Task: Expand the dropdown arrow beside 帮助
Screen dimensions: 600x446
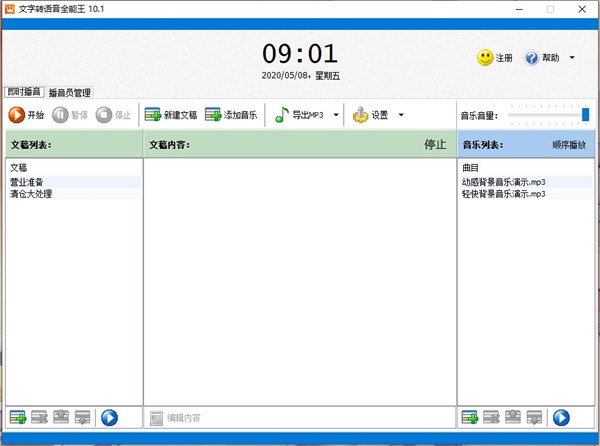Action: [572, 58]
